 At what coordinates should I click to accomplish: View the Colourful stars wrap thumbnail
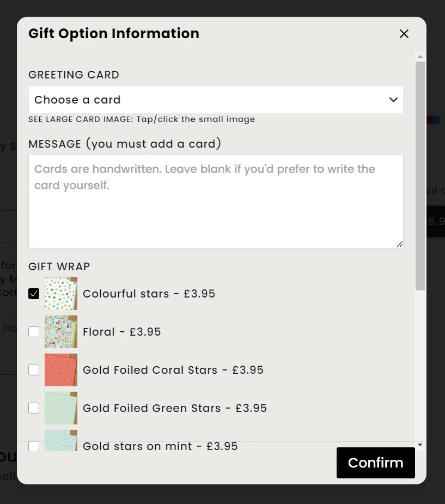tap(61, 294)
